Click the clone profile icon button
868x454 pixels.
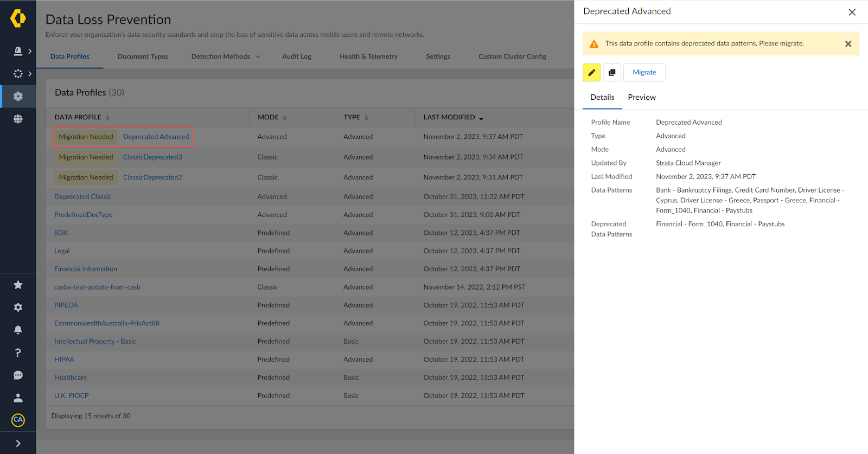pyautogui.click(x=612, y=73)
